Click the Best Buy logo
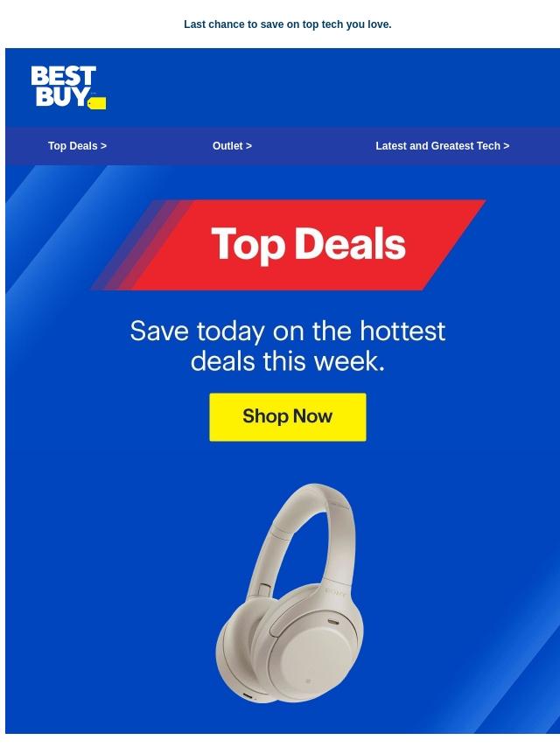This screenshot has height=747, width=560. pyautogui.click(x=68, y=87)
